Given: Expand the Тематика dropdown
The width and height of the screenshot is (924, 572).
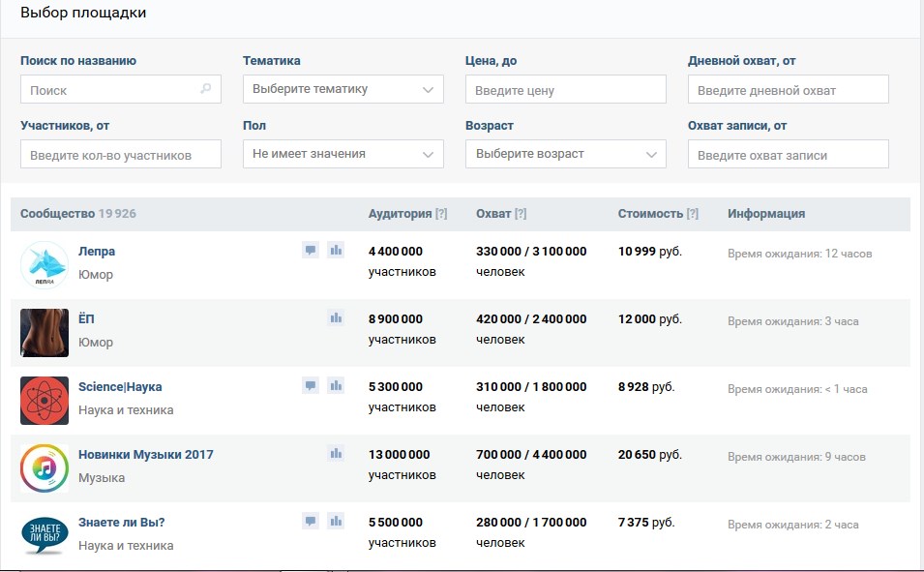Looking at the screenshot, I should click(343, 89).
